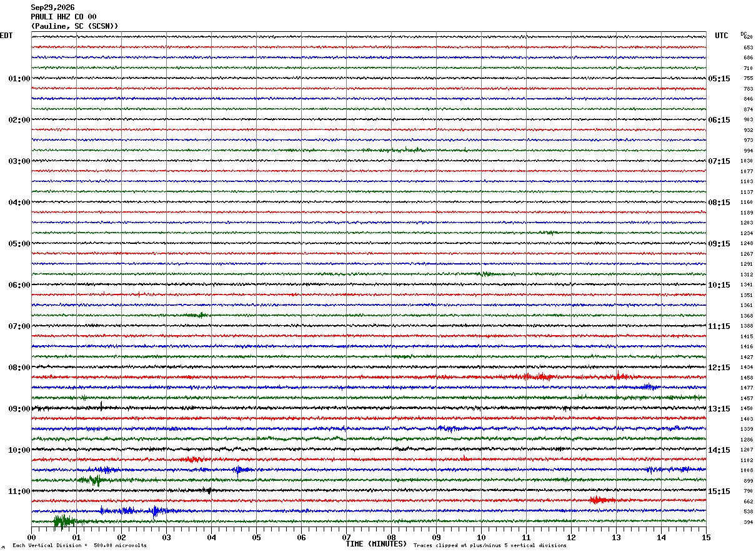Select the UTC time zone label
Screen dimensions: 756x554
[x=722, y=36]
